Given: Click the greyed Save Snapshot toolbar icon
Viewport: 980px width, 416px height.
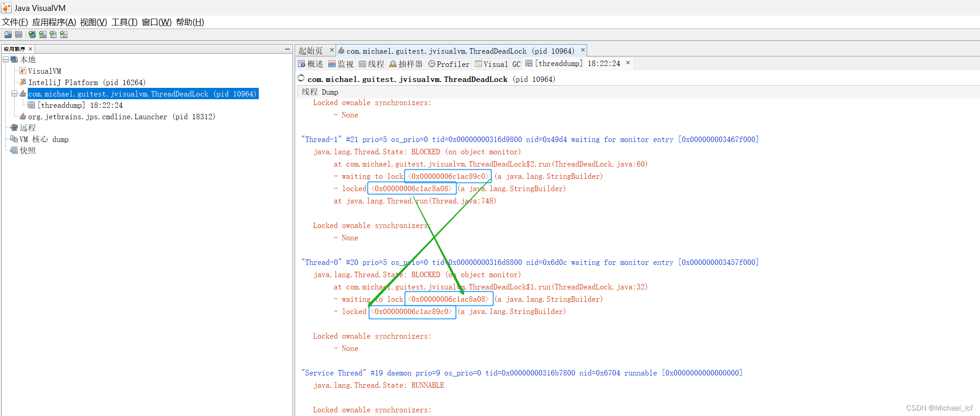Looking at the screenshot, I should coord(19,35).
